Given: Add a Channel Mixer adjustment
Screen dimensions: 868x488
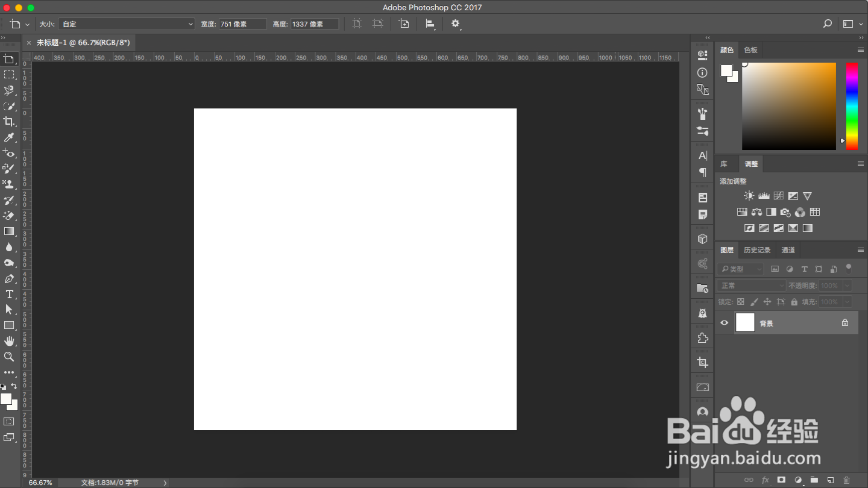Looking at the screenshot, I should pyautogui.click(x=800, y=212).
